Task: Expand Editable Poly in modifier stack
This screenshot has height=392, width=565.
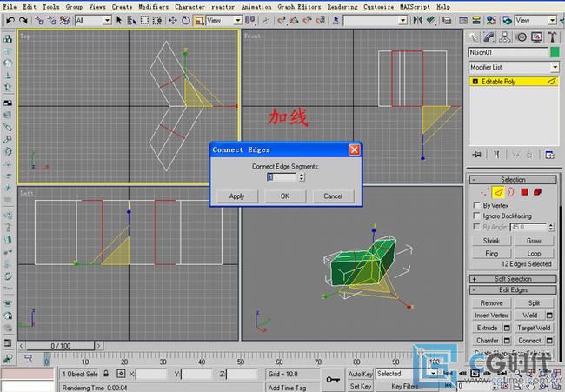Action: point(475,82)
